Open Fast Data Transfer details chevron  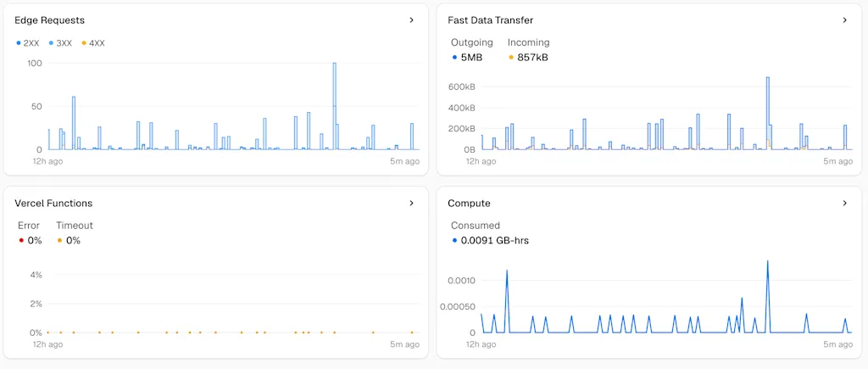845,20
